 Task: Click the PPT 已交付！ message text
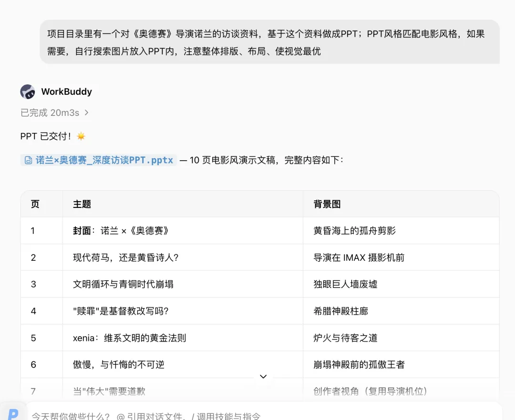point(46,136)
